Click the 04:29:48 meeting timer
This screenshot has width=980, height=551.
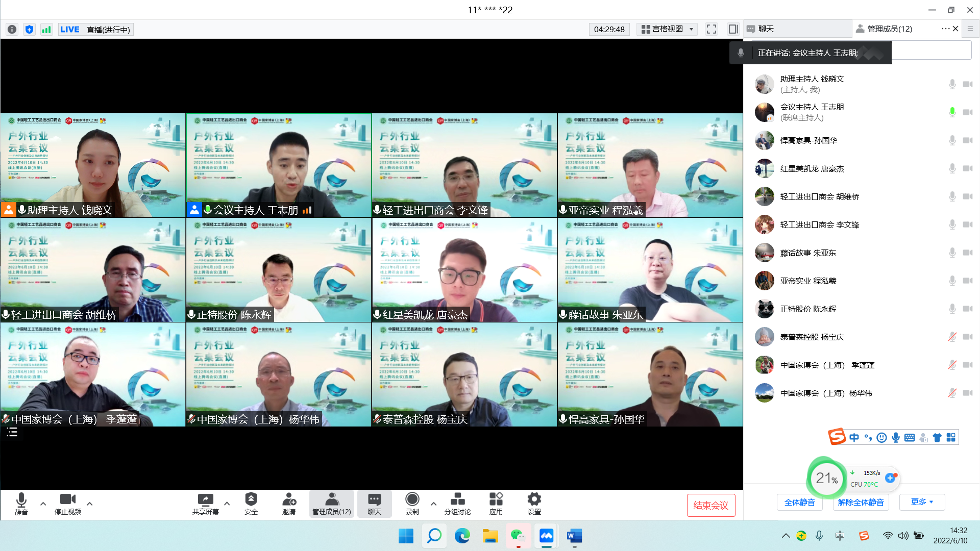coord(609,29)
